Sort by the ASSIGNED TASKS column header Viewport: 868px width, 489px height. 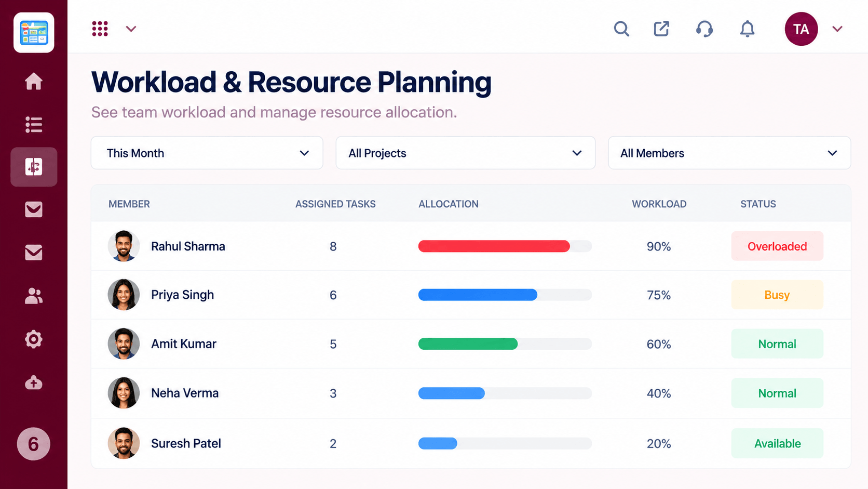tap(335, 204)
